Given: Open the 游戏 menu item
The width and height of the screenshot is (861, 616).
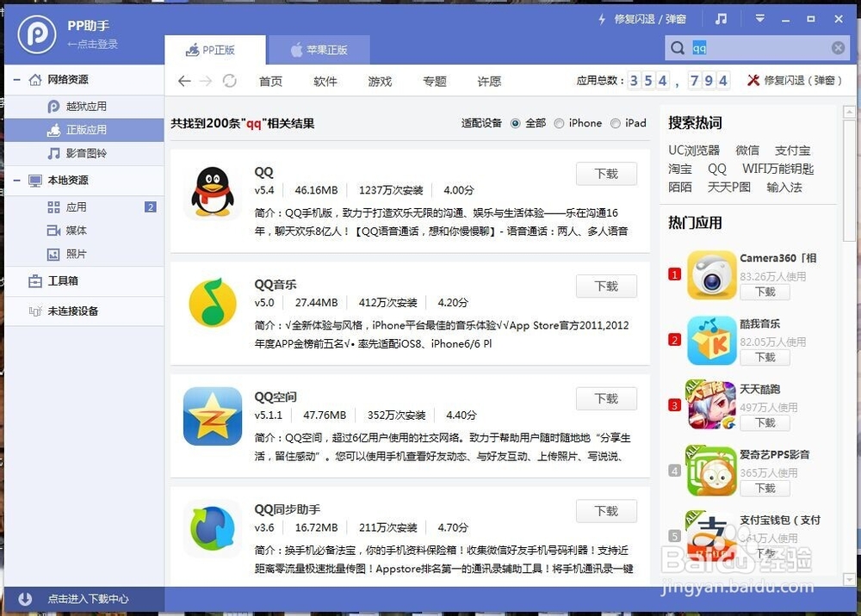Looking at the screenshot, I should coord(380,82).
